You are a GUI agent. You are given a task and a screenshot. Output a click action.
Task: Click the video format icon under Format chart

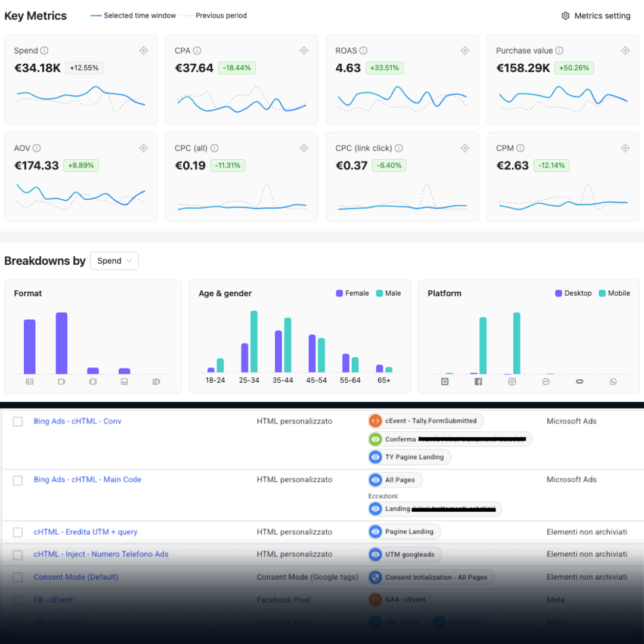[x=61, y=382]
